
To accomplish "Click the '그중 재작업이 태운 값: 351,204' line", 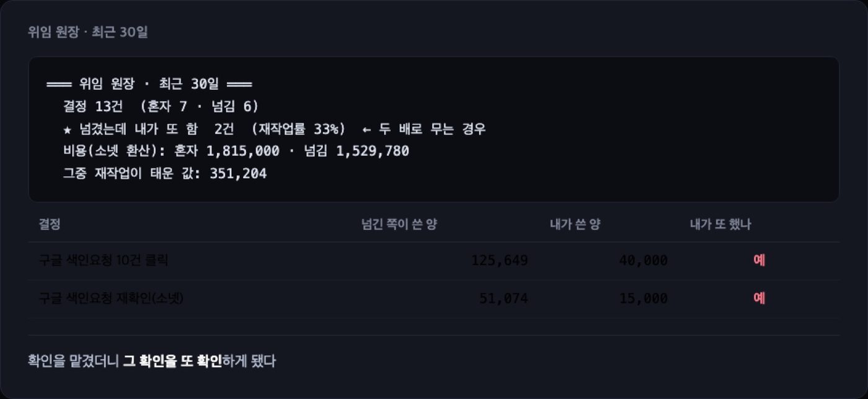I will pos(165,174).
